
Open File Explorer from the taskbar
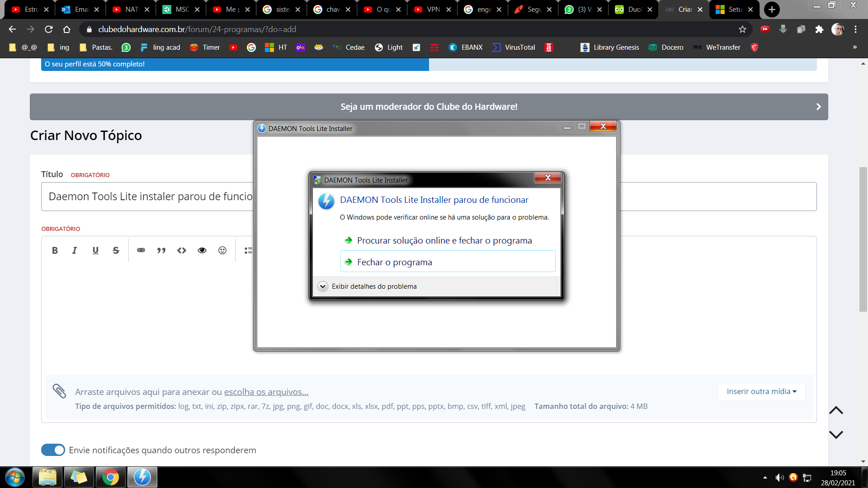click(x=47, y=478)
